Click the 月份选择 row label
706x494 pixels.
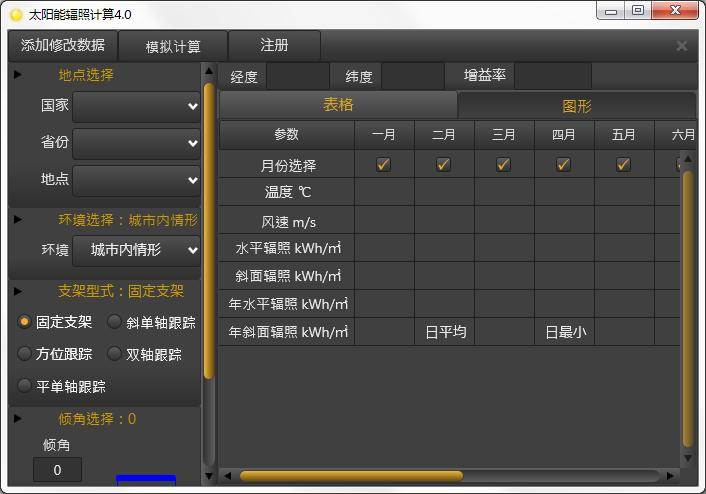pyautogui.click(x=287, y=165)
